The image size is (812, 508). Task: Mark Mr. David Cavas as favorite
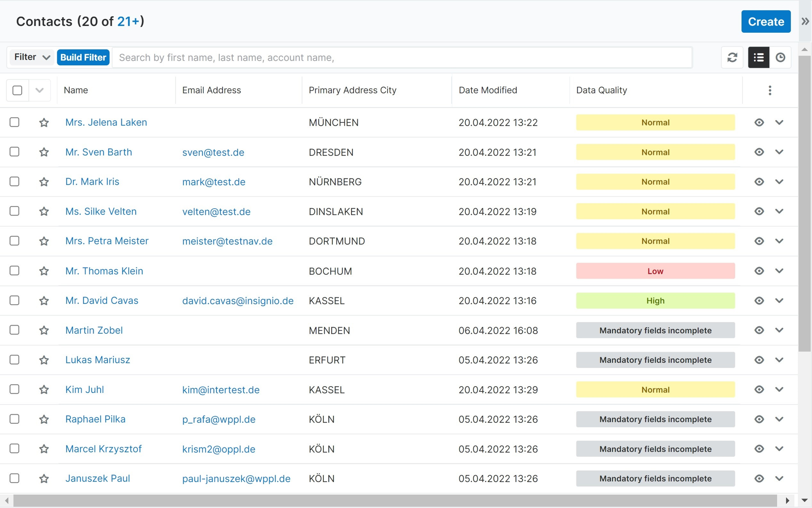[x=44, y=301]
